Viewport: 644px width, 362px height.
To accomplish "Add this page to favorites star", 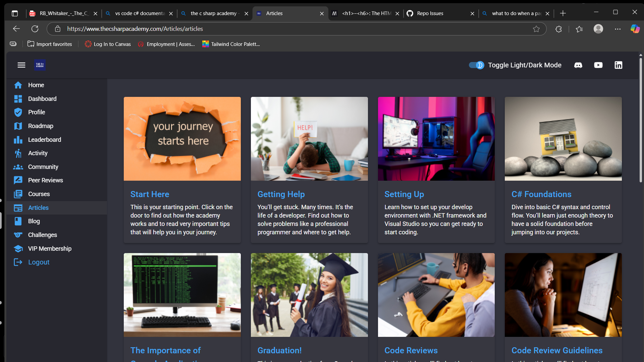I will pos(536,29).
